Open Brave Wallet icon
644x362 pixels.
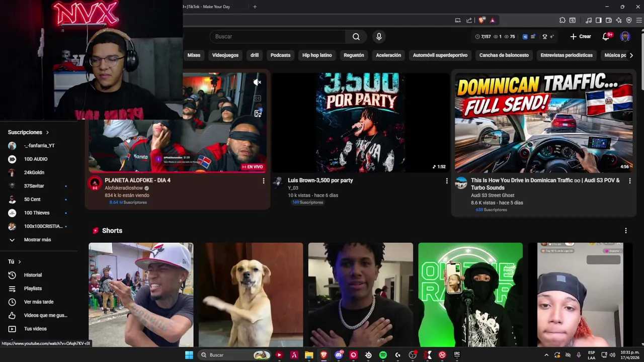pos(609,20)
